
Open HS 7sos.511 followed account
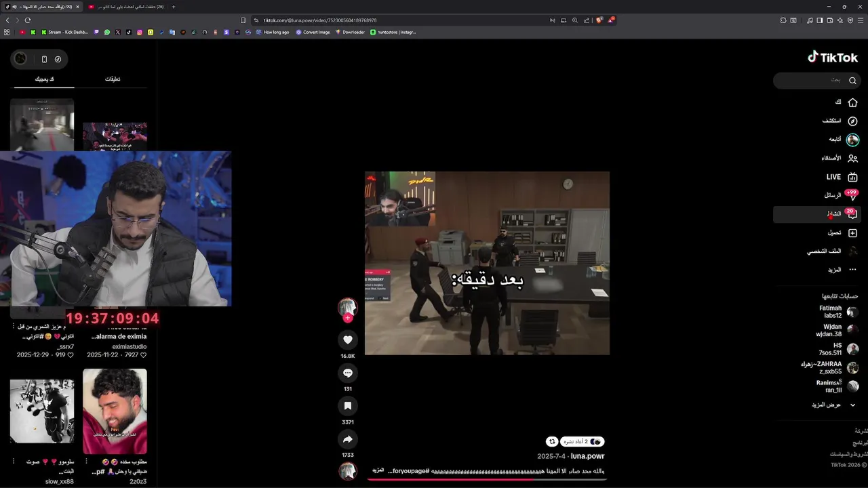click(x=840, y=348)
